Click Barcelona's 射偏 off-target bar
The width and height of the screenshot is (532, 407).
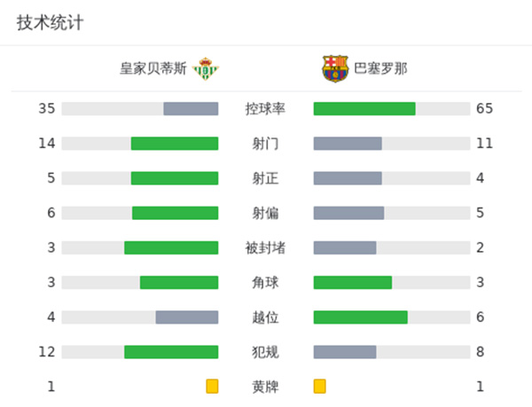pyautogui.click(x=391, y=213)
